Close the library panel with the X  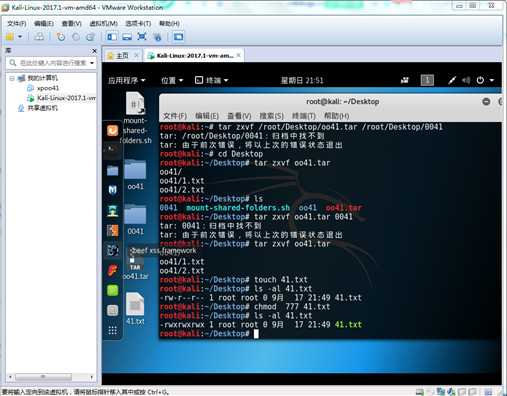coord(94,51)
